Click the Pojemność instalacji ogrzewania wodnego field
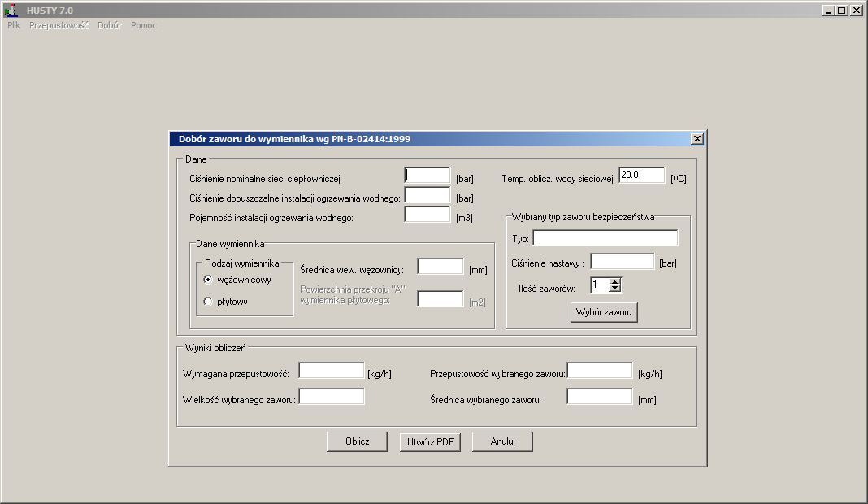The image size is (868, 504). [x=427, y=215]
